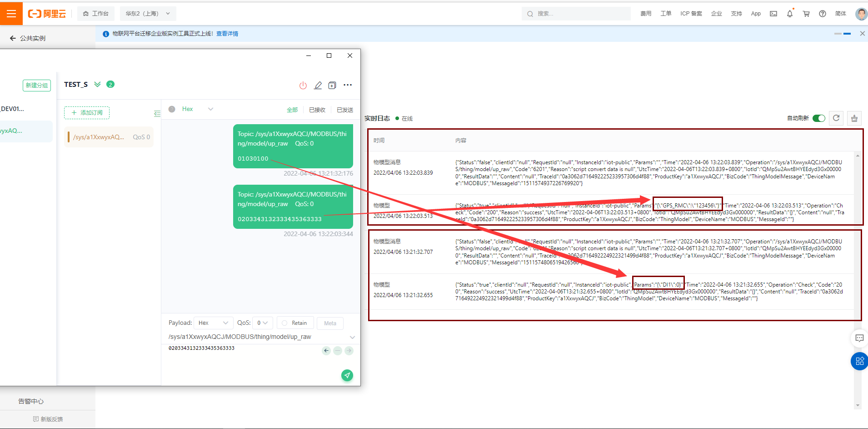Switch to the 已发送 sent filter tab
Viewport: 868px width, 429px height.
[345, 110]
